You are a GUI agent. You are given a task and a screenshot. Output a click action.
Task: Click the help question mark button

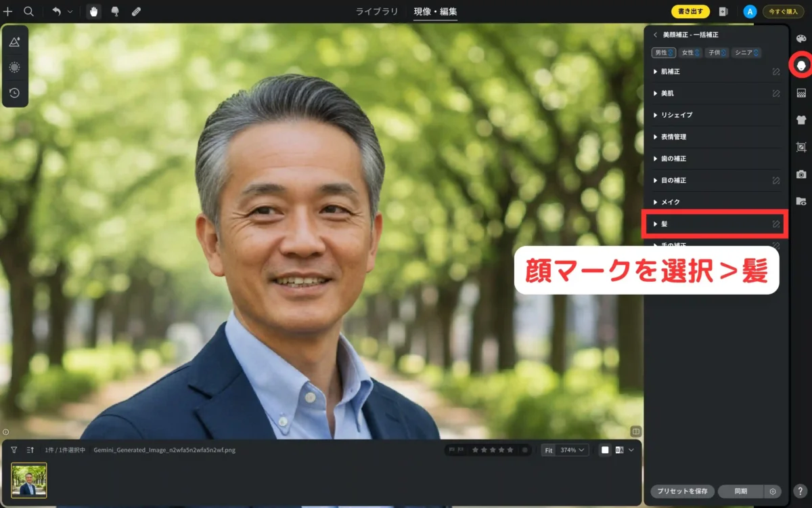800,492
